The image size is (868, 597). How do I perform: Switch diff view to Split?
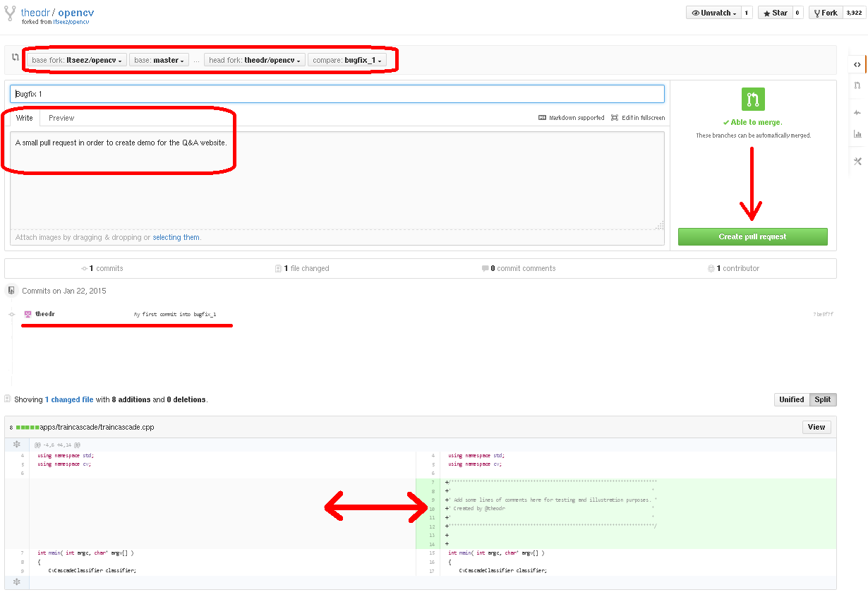[823, 399]
